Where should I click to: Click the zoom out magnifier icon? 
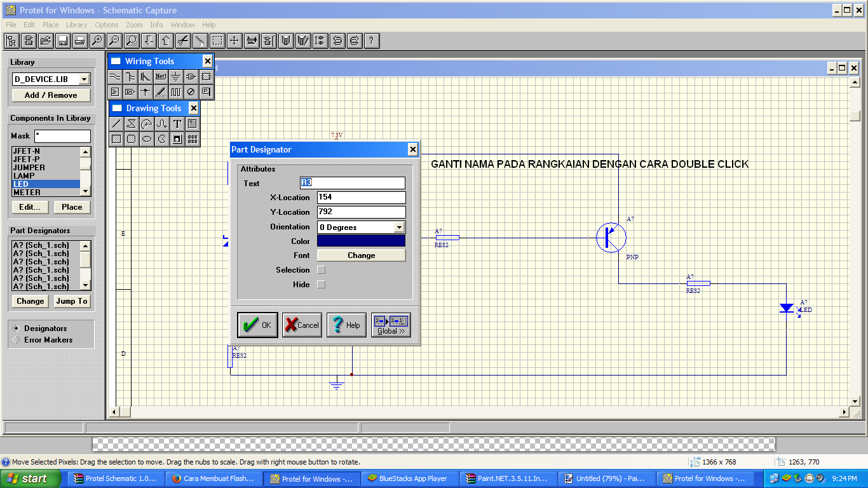tap(114, 41)
